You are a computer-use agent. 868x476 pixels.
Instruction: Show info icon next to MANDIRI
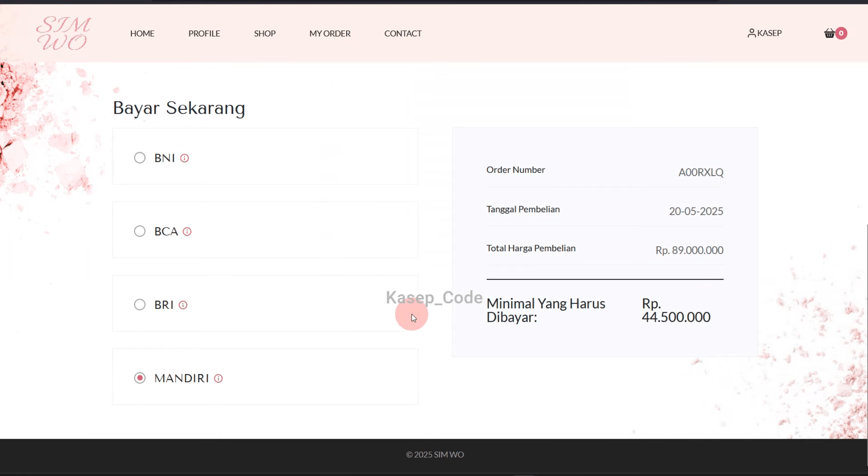pos(218,378)
